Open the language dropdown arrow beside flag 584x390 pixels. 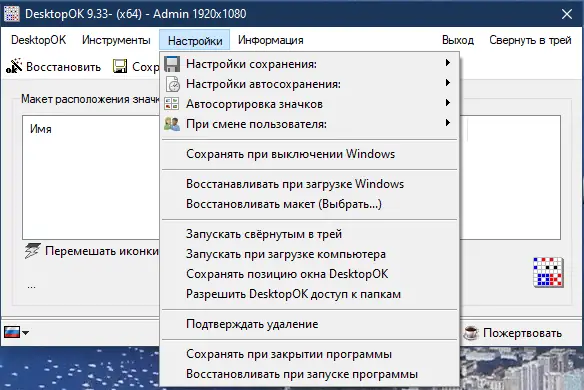25,332
